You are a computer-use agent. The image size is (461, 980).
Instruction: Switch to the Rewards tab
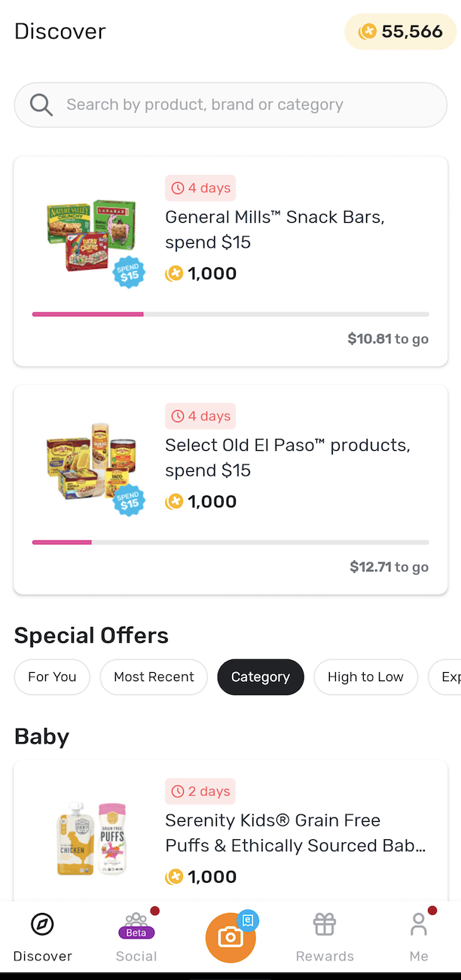(324, 937)
